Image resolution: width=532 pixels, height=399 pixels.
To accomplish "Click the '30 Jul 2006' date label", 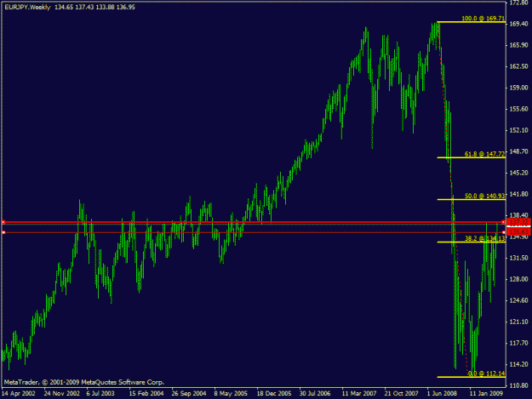I will pyautogui.click(x=314, y=394).
